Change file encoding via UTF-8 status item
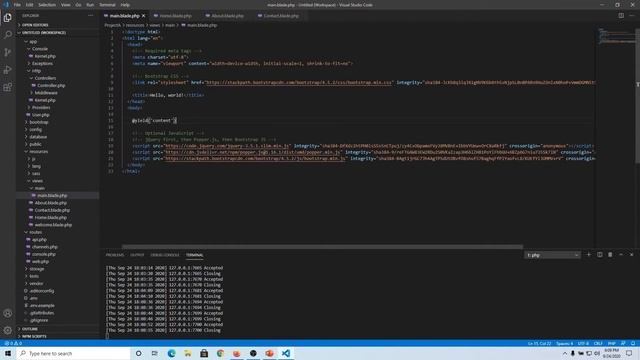The image size is (640, 360). [x=583, y=343]
